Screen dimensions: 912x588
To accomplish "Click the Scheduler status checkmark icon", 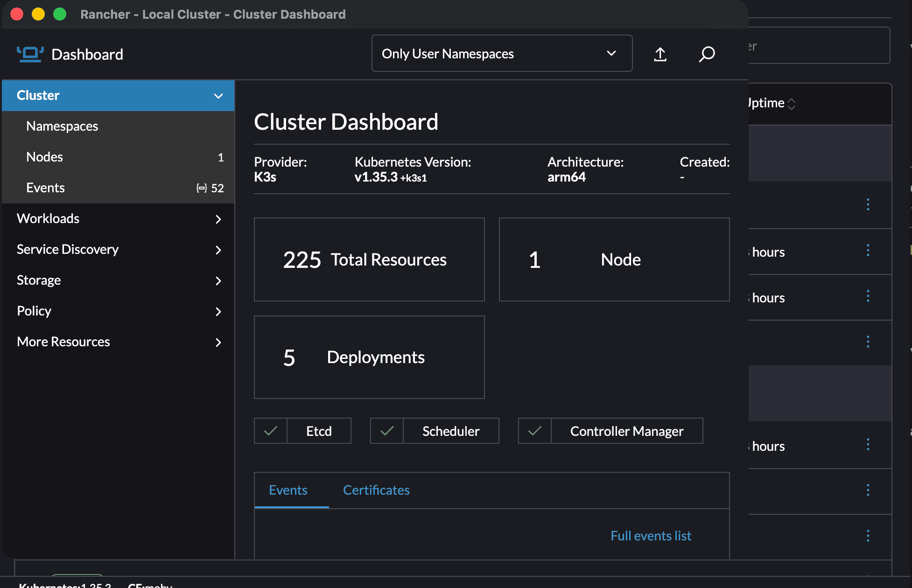I will click(386, 431).
